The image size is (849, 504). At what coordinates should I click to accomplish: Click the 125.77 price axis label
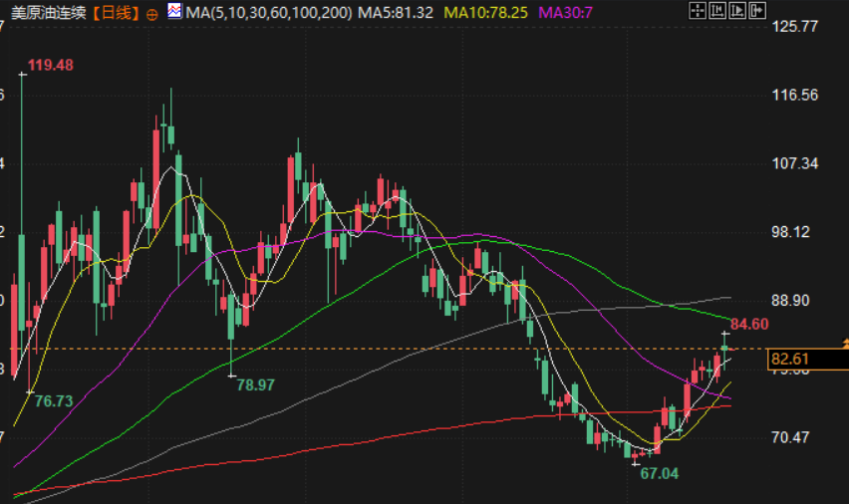[x=795, y=26]
